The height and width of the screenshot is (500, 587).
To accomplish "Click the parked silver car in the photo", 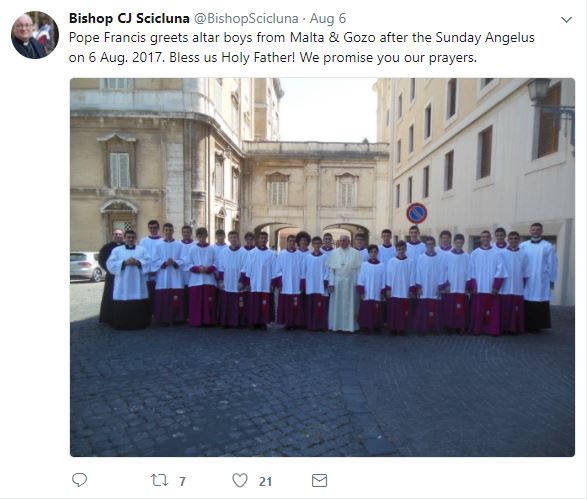I will [x=86, y=266].
